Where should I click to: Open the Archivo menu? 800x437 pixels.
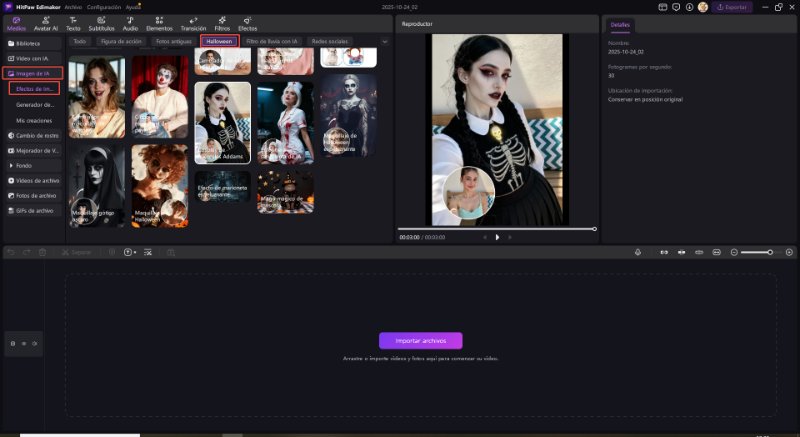click(x=73, y=7)
